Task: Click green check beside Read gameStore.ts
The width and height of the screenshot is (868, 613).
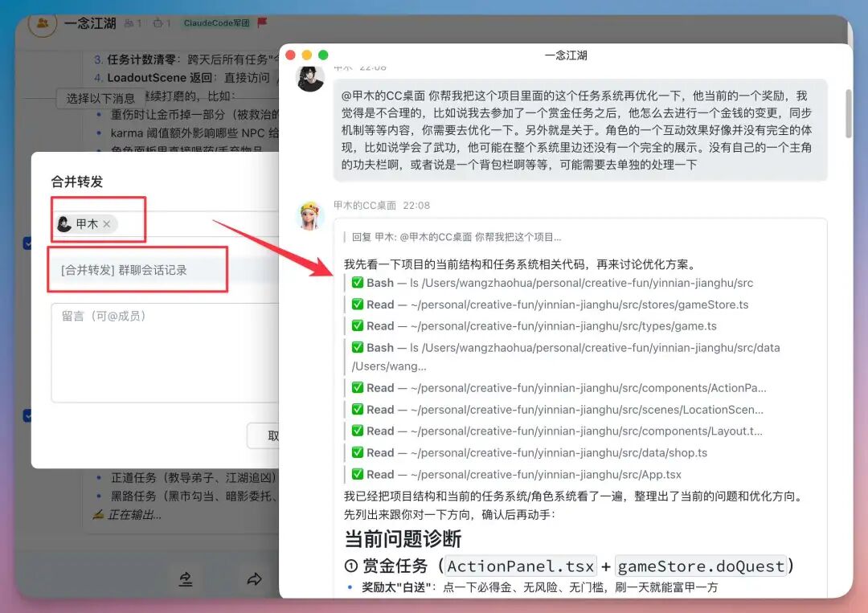Action: (x=358, y=304)
